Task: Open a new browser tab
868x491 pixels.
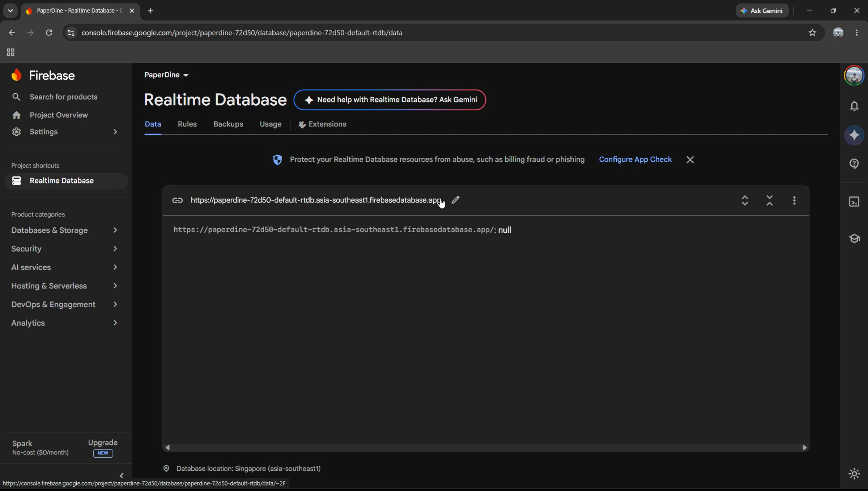Action: pos(151,10)
